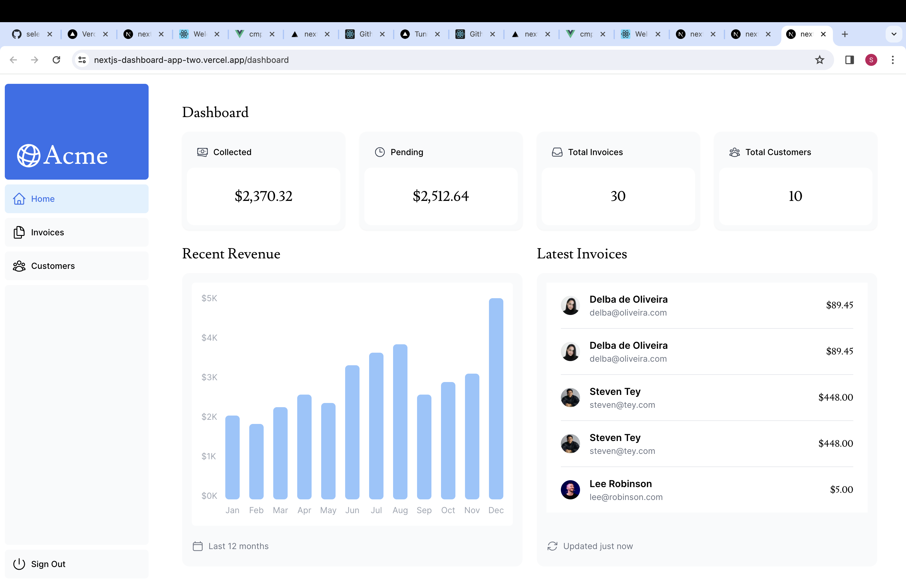906x588 pixels.
Task: Navigate to the Customers page
Action: pyautogui.click(x=76, y=266)
